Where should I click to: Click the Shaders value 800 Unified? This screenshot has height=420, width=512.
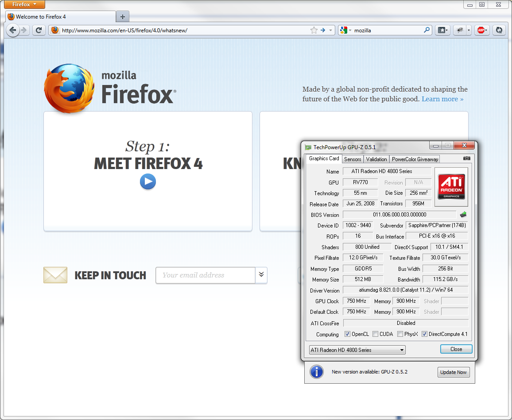pyautogui.click(x=367, y=247)
